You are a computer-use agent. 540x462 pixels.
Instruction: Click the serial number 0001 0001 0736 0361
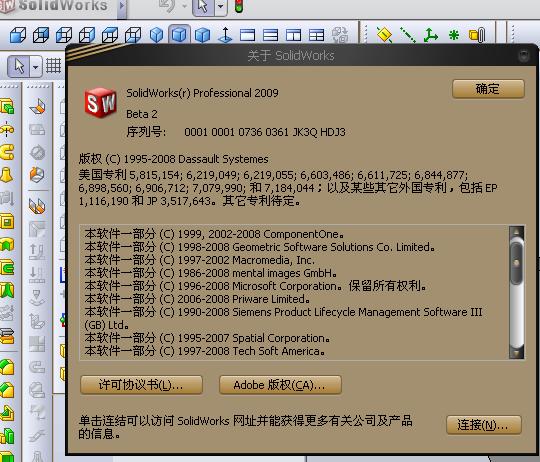[x=236, y=132]
